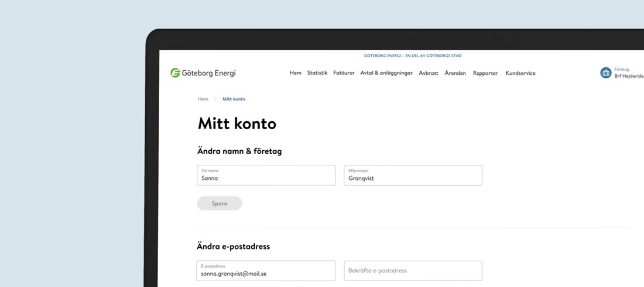This screenshot has height=287, width=644.
Task: Go to Hem in navigation bar
Action: (x=295, y=73)
